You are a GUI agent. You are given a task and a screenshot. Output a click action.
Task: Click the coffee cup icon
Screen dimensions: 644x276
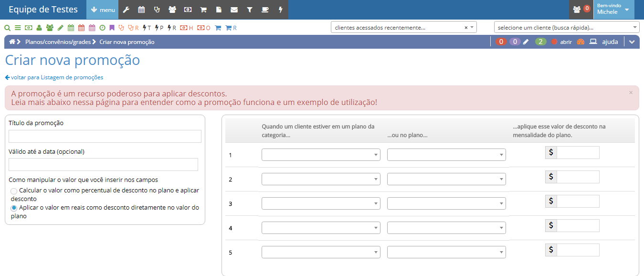[x=265, y=10]
